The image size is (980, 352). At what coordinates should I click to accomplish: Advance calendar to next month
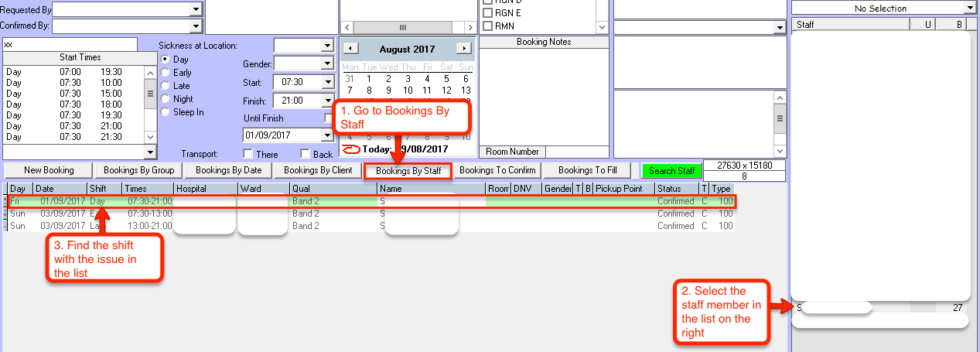pyautogui.click(x=463, y=49)
